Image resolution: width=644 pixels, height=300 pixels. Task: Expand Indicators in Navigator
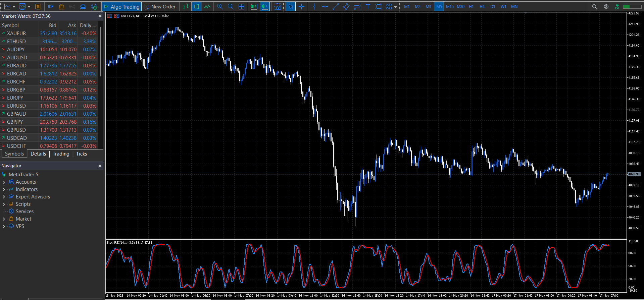coord(4,189)
